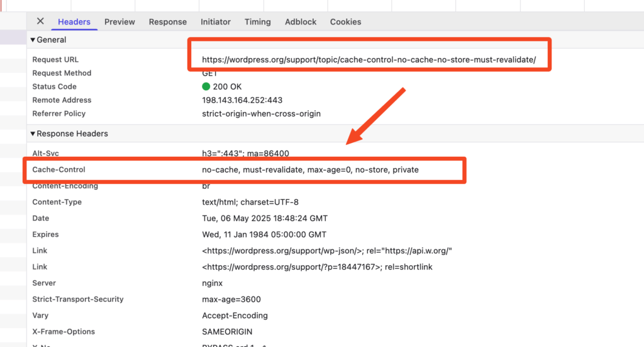Switch to the Initiator tab
This screenshot has width=644, height=347.
pos(216,22)
